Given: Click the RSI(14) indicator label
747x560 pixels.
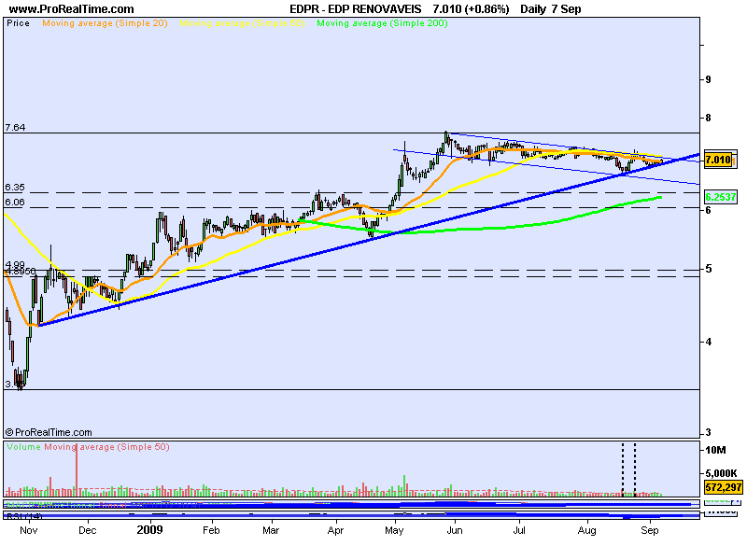Looking at the screenshot, I should click(25, 516).
